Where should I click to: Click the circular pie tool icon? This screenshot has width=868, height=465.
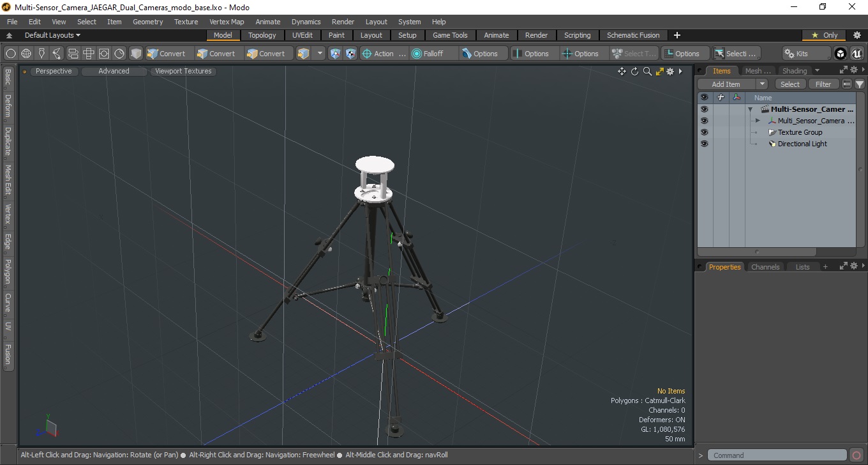pyautogui.click(x=119, y=54)
